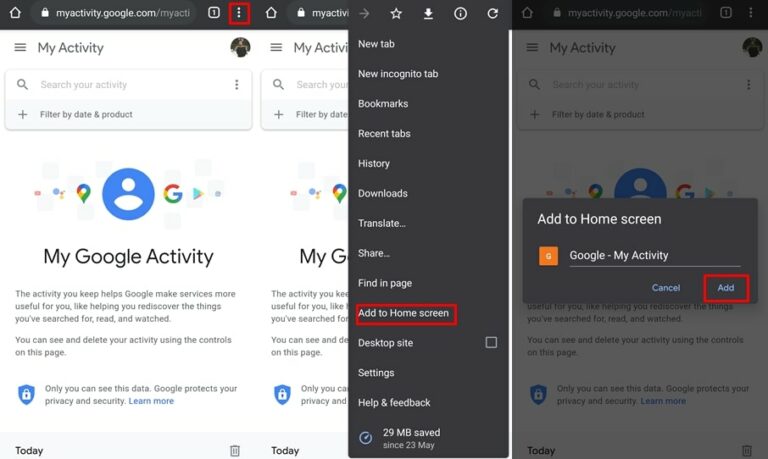
Task: Tap download page icon in Chrome menu
Action: (x=429, y=13)
